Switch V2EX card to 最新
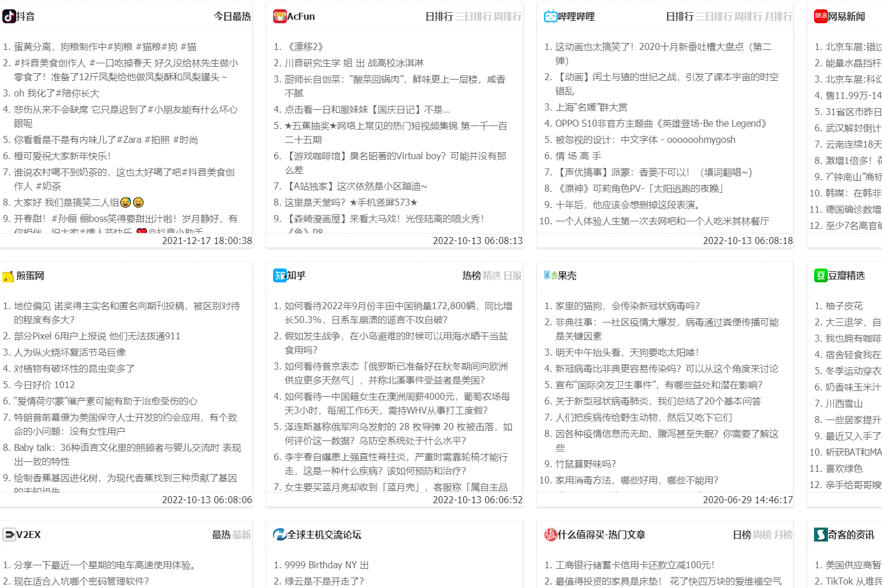 pos(242,535)
